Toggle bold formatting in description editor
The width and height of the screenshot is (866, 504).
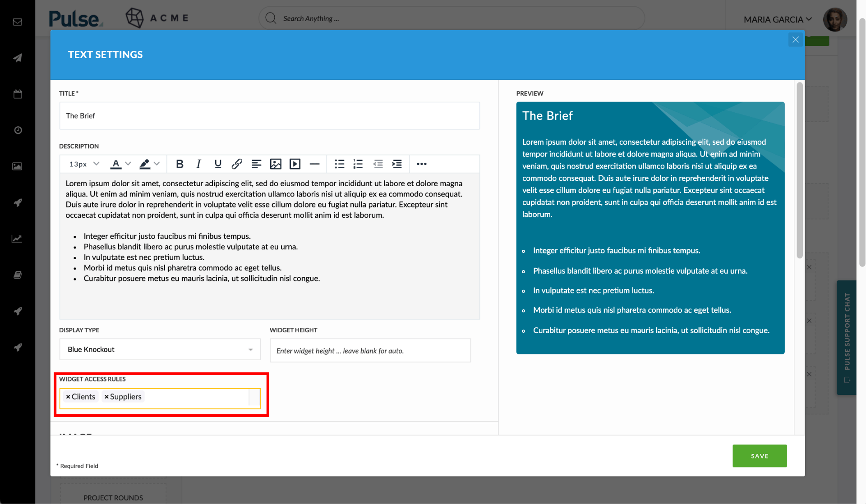180,164
